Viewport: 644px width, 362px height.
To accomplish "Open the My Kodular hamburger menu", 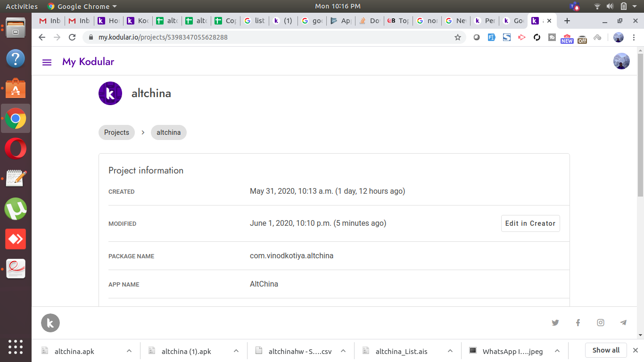I will pyautogui.click(x=47, y=62).
